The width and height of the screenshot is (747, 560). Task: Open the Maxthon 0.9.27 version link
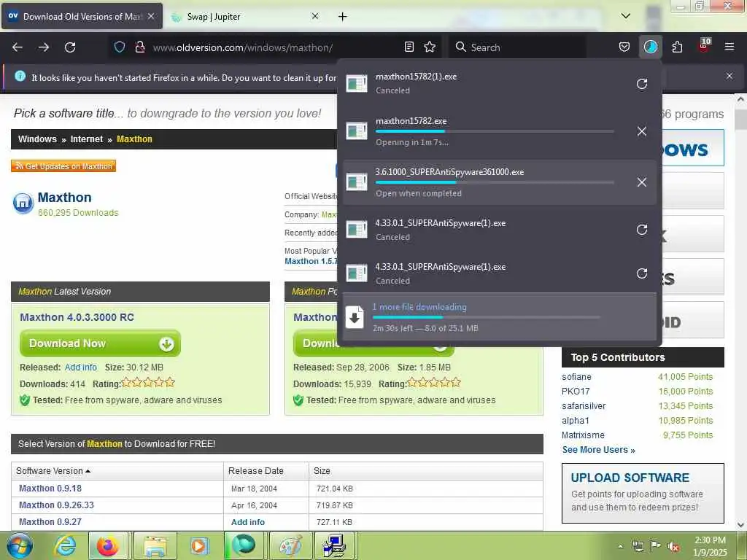click(x=50, y=521)
